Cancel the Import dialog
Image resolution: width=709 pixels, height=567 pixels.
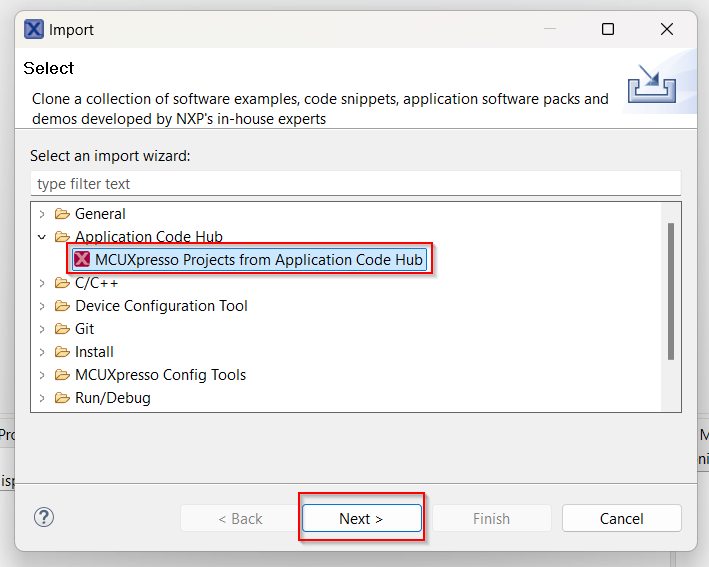click(621, 518)
